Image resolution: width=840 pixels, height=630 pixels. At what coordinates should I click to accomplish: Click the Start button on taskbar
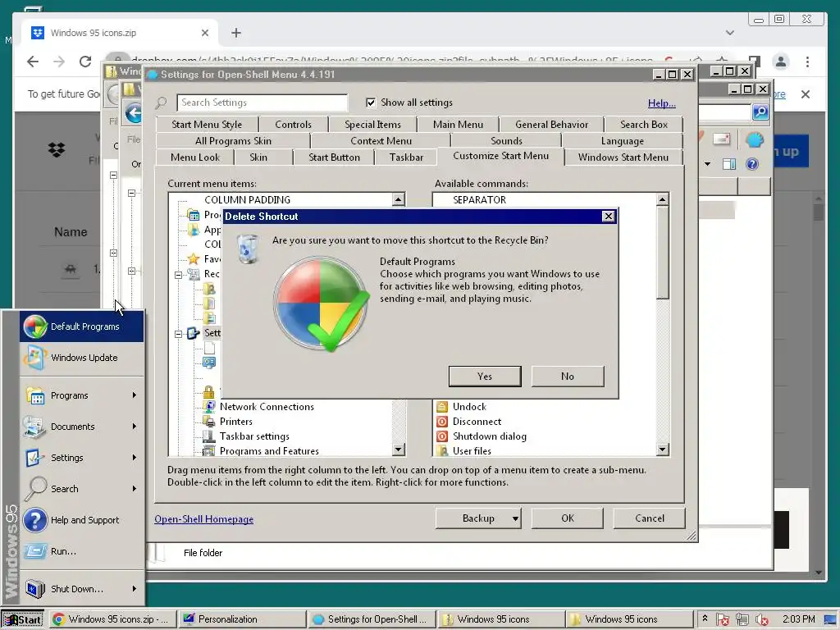[x=22, y=619]
